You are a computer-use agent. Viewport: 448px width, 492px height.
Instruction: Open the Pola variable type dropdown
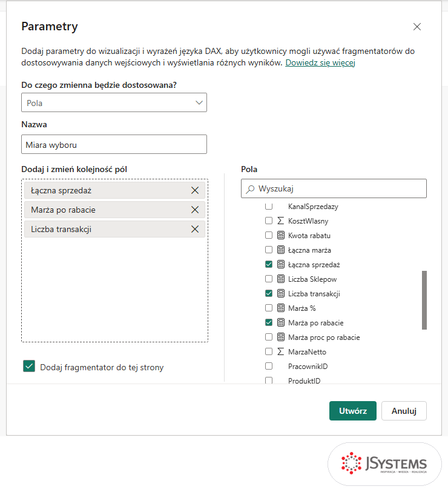coord(114,102)
